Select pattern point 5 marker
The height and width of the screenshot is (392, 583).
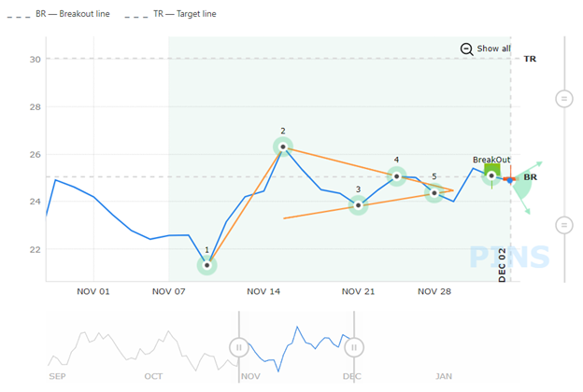point(434,193)
